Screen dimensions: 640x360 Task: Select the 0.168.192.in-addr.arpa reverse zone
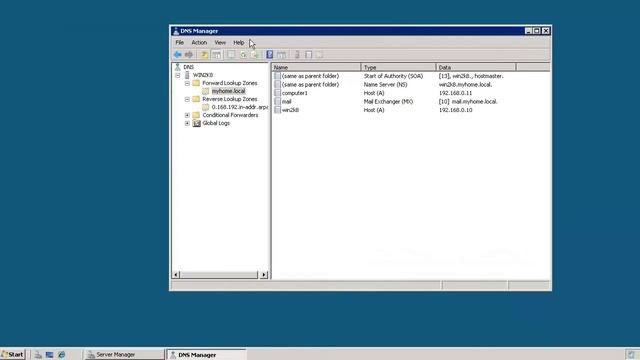pos(240,107)
